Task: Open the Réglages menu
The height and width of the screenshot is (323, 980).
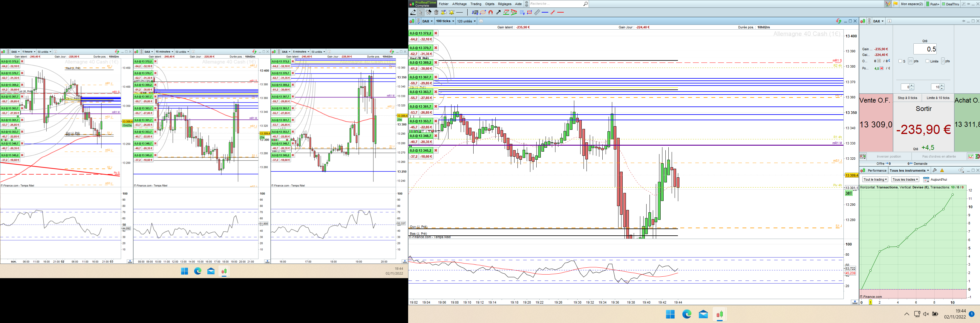Action: pyautogui.click(x=504, y=4)
